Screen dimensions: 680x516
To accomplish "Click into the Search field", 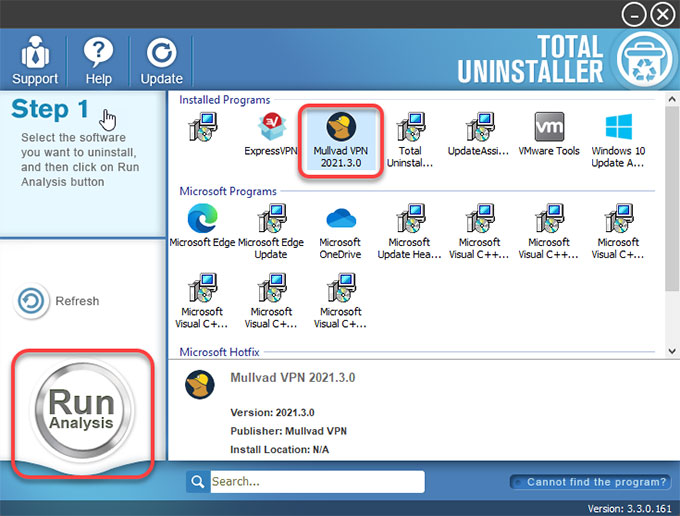I will coord(317,482).
